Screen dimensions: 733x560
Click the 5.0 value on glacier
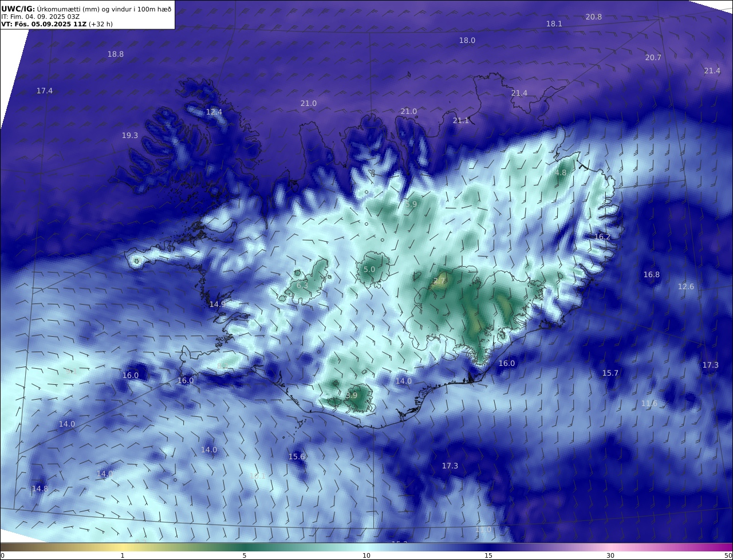[369, 269]
